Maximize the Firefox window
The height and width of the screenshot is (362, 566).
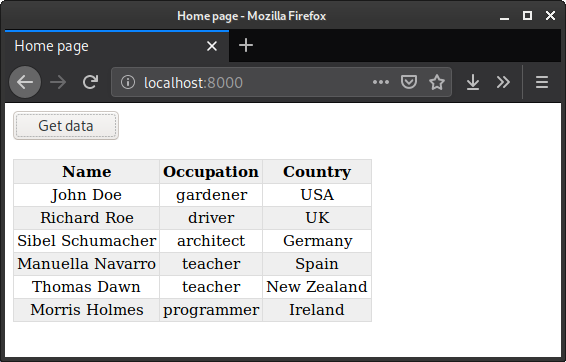(x=527, y=16)
